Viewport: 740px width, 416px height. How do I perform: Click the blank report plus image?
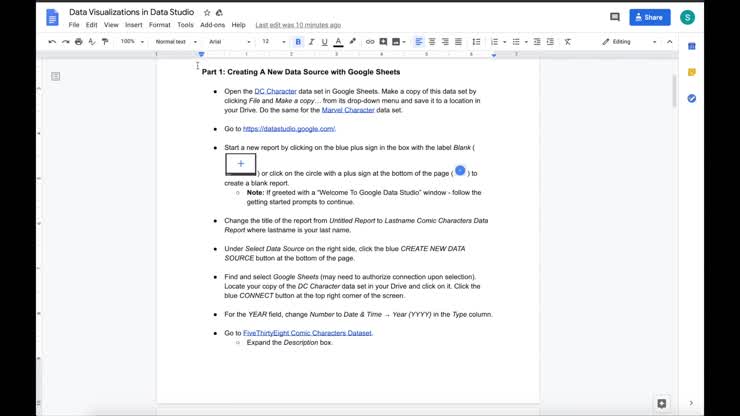(241, 164)
